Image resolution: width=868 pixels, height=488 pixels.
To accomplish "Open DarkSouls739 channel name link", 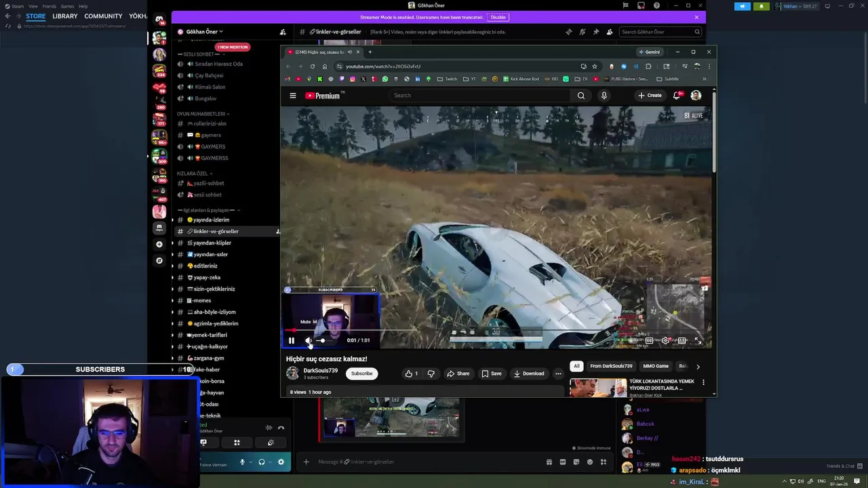I will click(x=320, y=371).
